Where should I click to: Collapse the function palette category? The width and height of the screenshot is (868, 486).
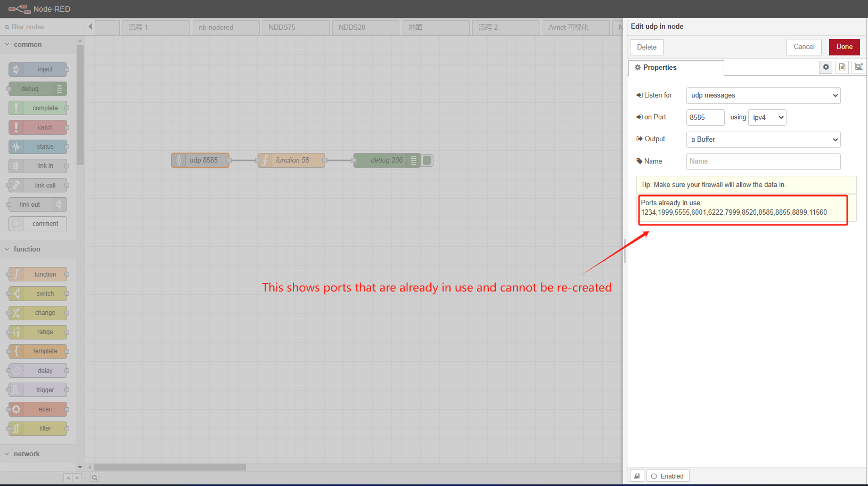38,249
